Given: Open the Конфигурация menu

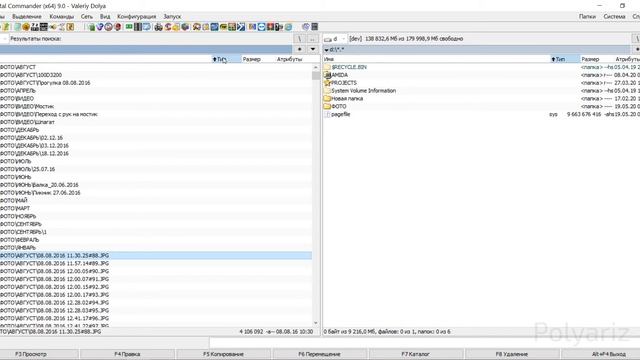Looking at the screenshot, I should (136, 16).
